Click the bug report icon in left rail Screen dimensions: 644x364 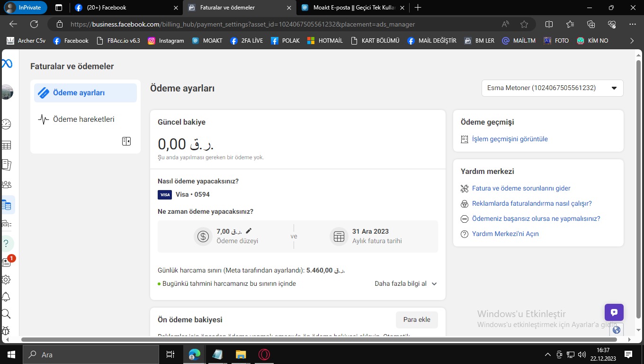[x=6, y=331]
